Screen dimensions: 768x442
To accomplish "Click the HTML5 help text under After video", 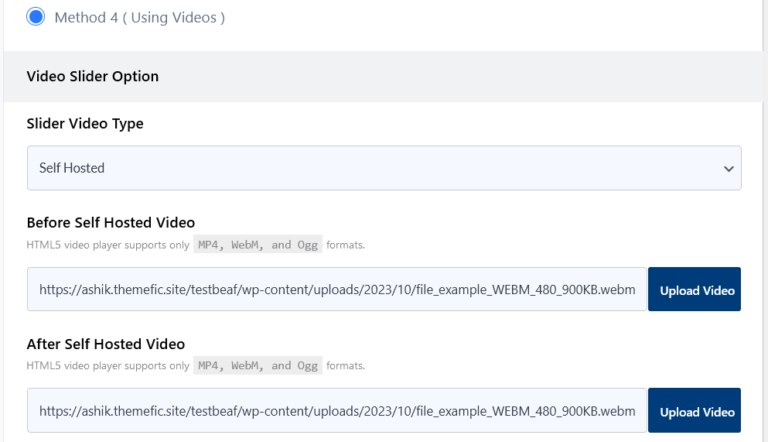I will click(107, 366).
